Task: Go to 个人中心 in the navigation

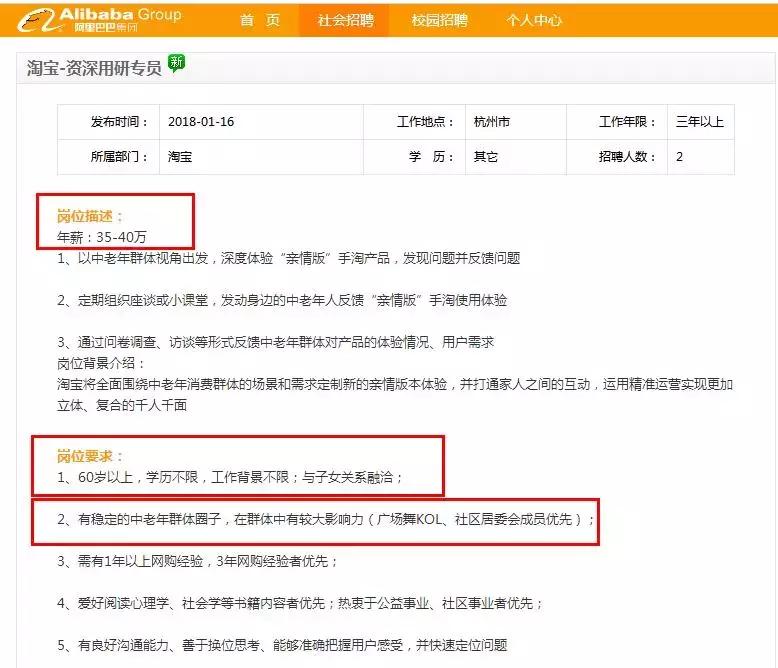Action: [534, 20]
